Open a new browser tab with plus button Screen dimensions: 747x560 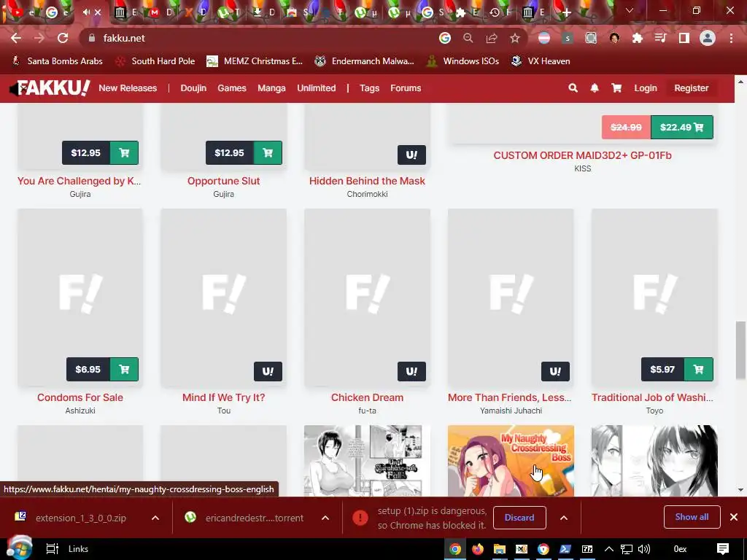pyautogui.click(x=566, y=13)
